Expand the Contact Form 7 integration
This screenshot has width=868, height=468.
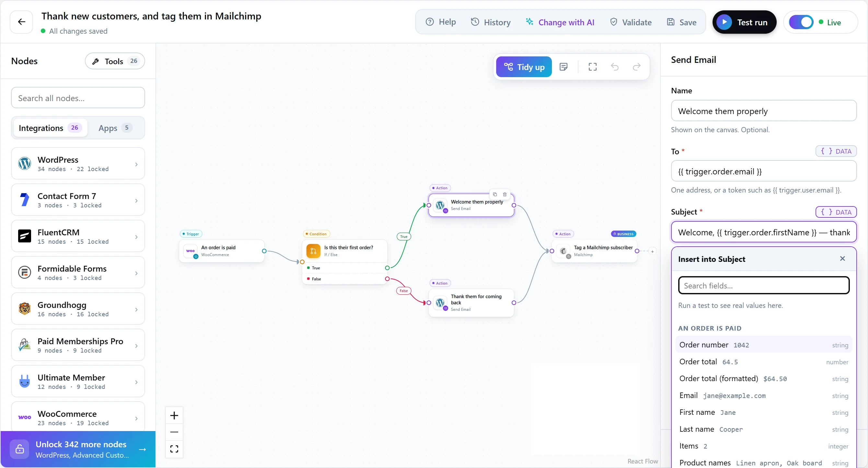click(78, 200)
